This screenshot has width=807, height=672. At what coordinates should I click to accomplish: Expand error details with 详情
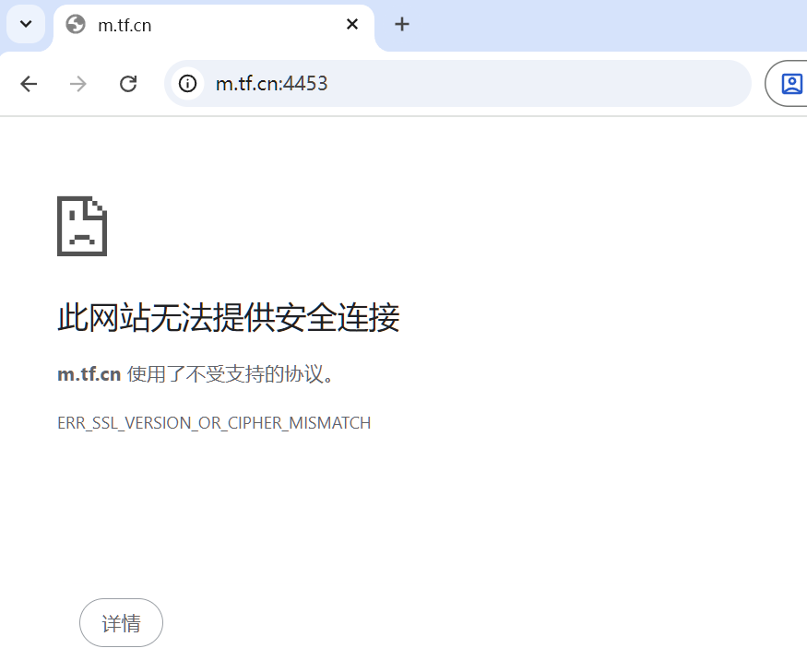[121, 622]
